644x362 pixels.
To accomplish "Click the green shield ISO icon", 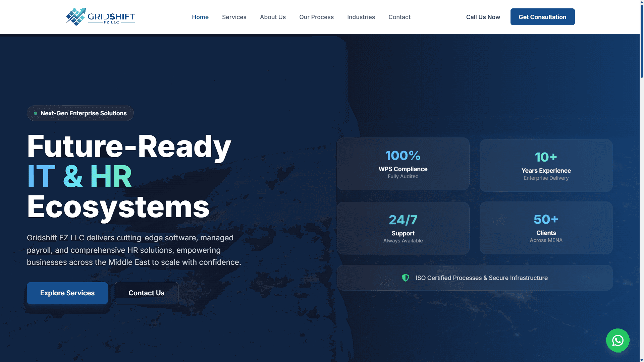I will (405, 278).
